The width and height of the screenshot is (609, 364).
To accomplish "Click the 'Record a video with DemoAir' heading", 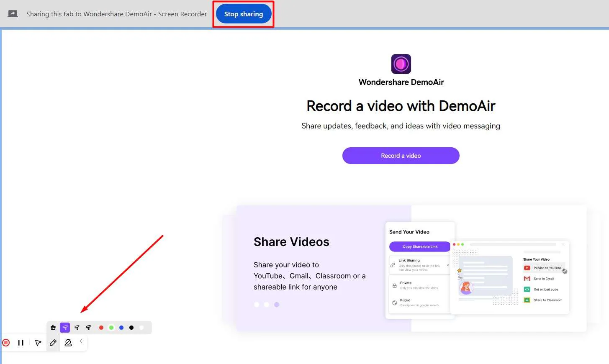I will [x=401, y=106].
